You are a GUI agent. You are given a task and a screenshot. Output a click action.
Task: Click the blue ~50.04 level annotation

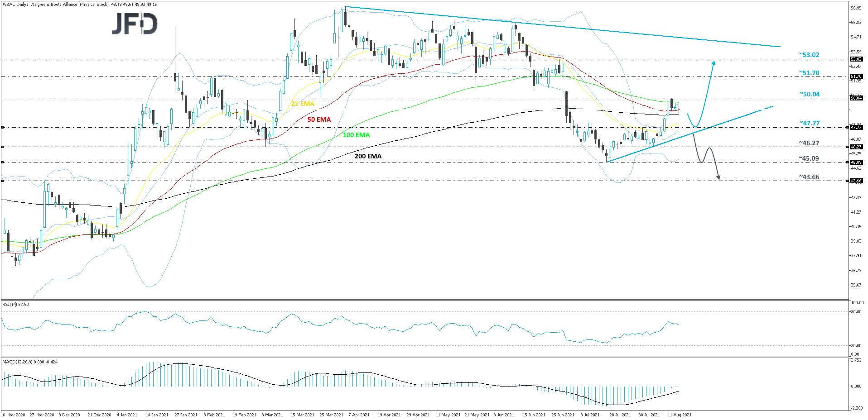coord(809,94)
